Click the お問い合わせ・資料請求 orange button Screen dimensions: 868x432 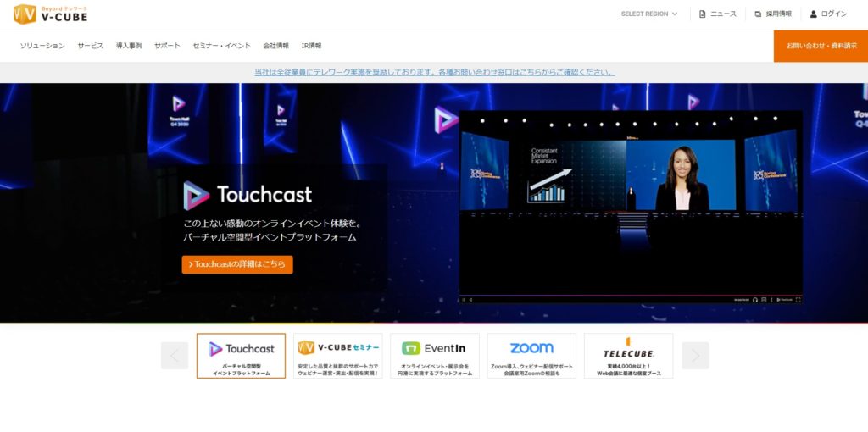click(x=821, y=46)
